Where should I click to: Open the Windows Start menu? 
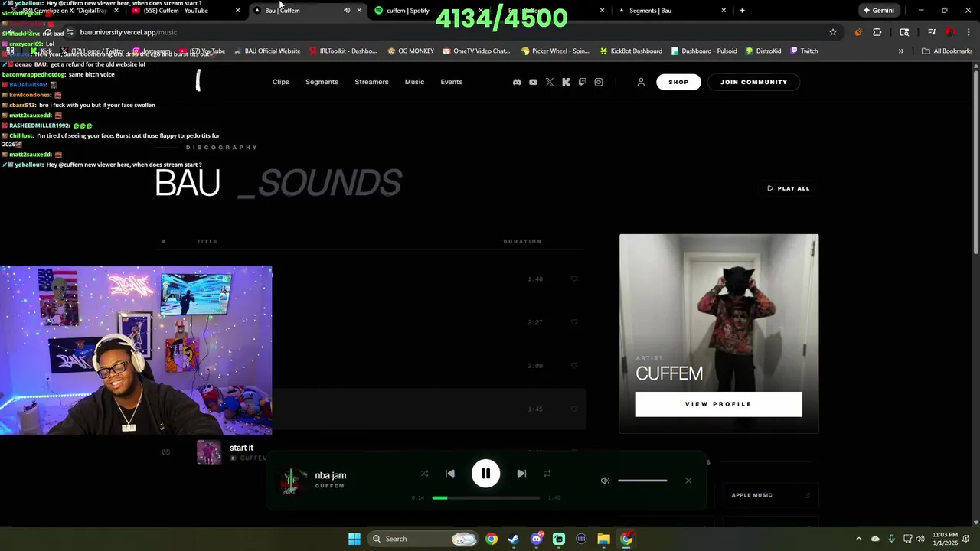(x=354, y=539)
